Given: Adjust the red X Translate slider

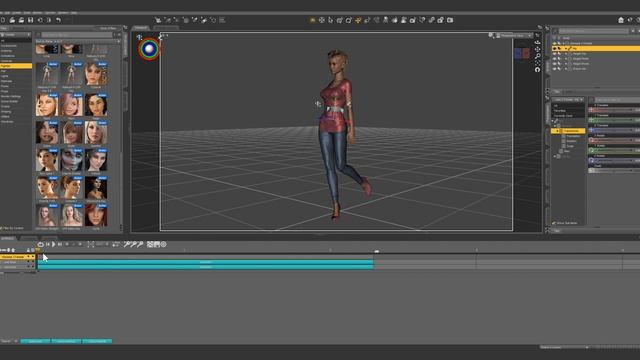Looking at the screenshot, I should [613, 110].
